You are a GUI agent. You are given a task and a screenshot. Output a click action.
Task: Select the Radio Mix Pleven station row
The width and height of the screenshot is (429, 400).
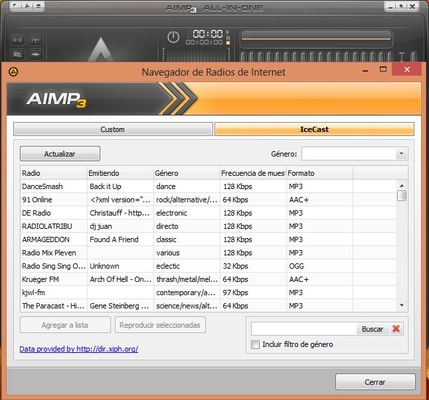coord(208,253)
